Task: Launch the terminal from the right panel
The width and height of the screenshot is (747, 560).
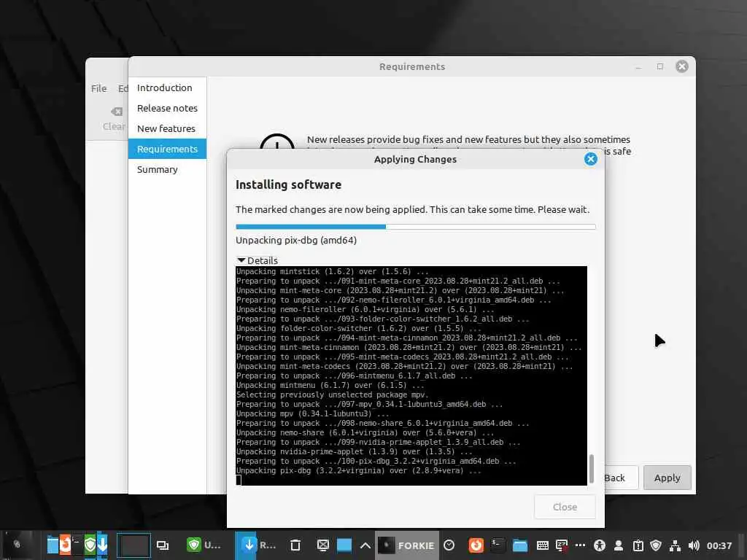Action: 498,545
